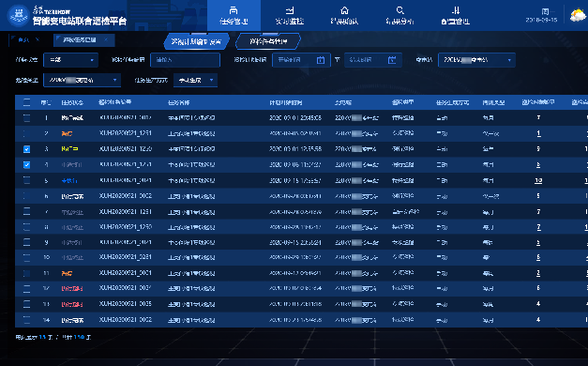Check the checkbox for row 1
The width and height of the screenshot is (588, 366).
26,118
